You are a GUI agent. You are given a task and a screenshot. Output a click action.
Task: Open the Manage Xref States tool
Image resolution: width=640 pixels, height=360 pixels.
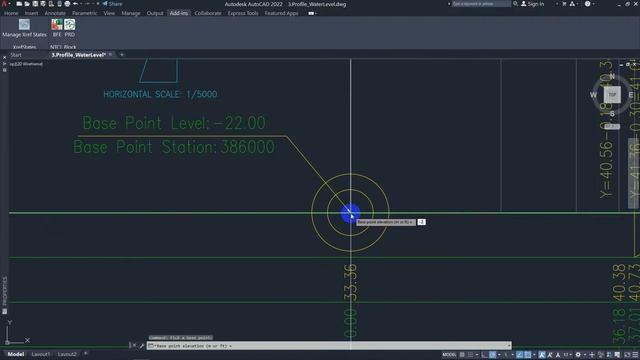[x=24, y=28]
